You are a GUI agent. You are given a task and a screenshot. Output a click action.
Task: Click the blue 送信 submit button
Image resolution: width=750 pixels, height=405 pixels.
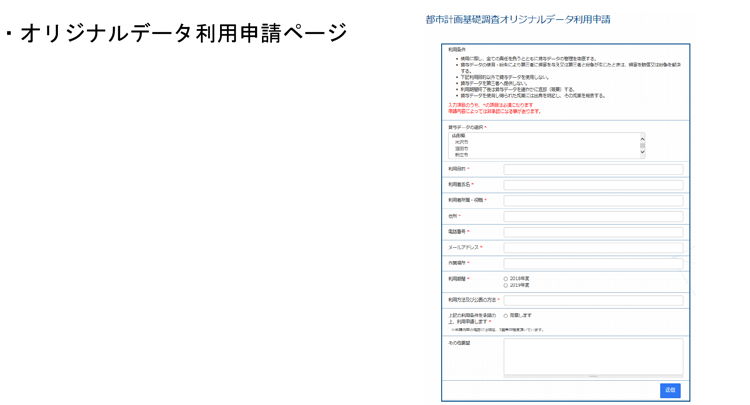[670, 390]
